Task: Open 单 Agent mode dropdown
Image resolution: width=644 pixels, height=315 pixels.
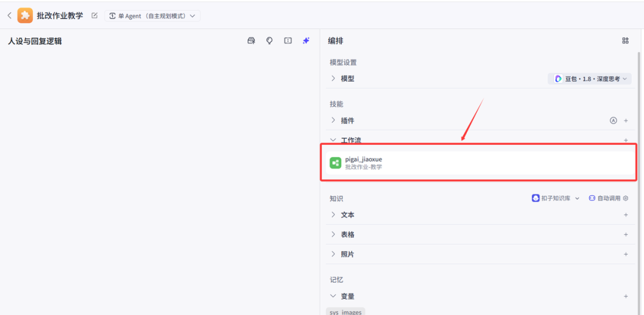Action: click(x=153, y=16)
